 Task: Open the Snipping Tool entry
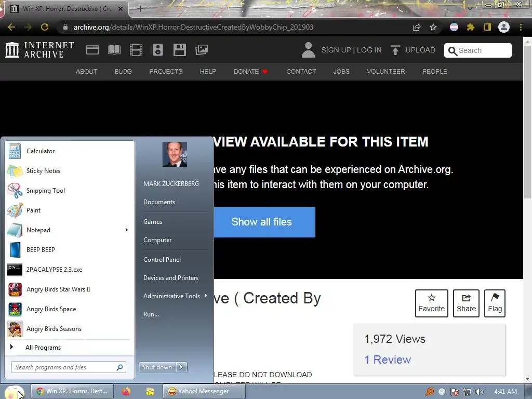69,191
